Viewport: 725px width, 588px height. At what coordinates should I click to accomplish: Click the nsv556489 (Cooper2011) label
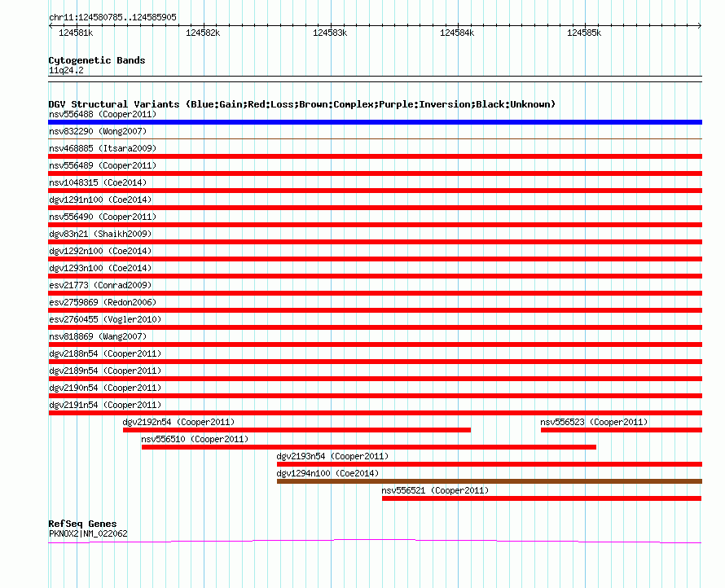103,165
